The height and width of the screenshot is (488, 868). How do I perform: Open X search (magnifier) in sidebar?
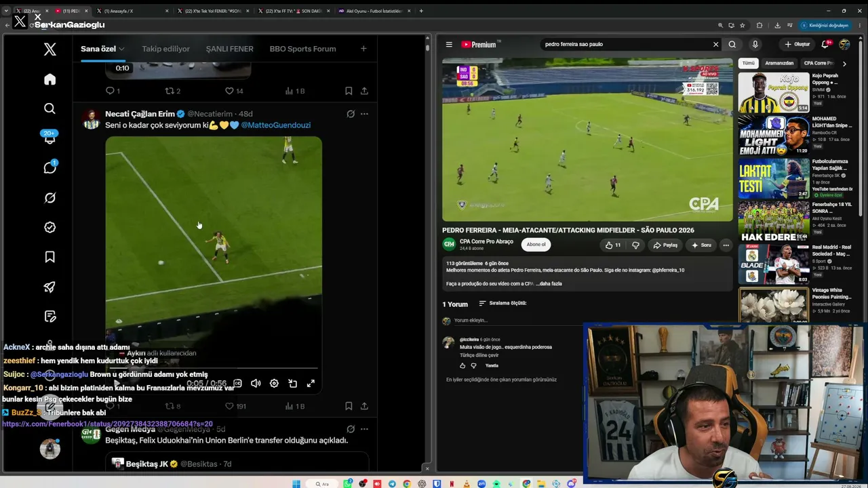click(x=50, y=108)
